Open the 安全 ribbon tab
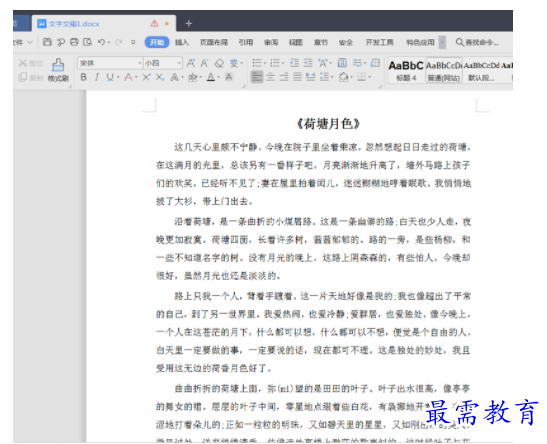This screenshot has width=547, height=444. 345,42
